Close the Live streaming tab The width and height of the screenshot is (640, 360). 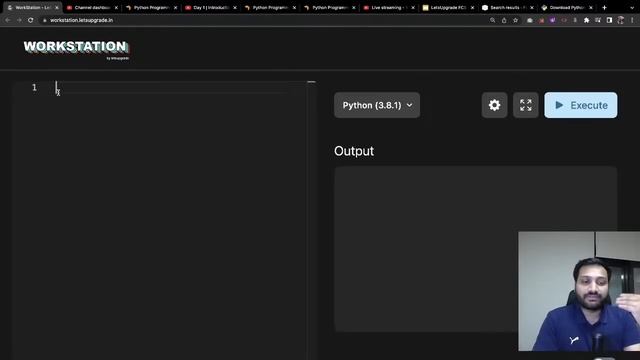(413, 8)
